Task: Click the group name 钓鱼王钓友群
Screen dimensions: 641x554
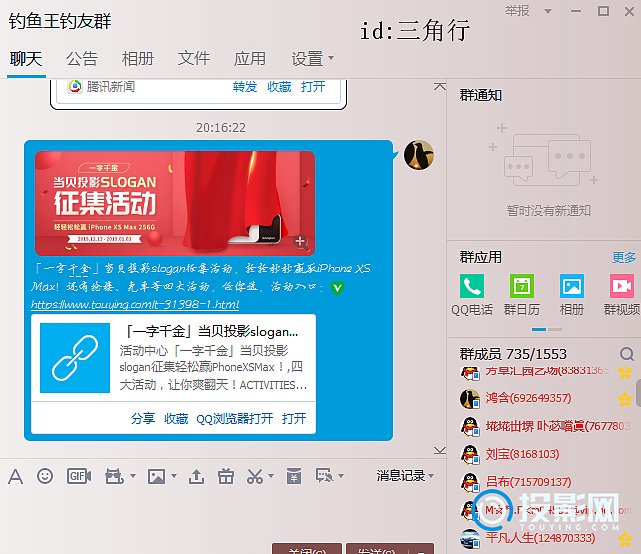Action: [x=60, y=21]
